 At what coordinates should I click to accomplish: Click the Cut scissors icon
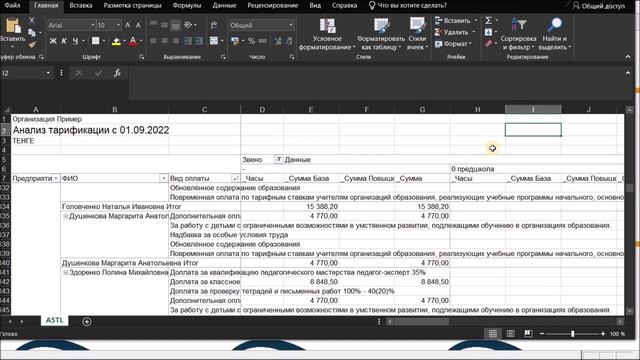(x=32, y=20)
